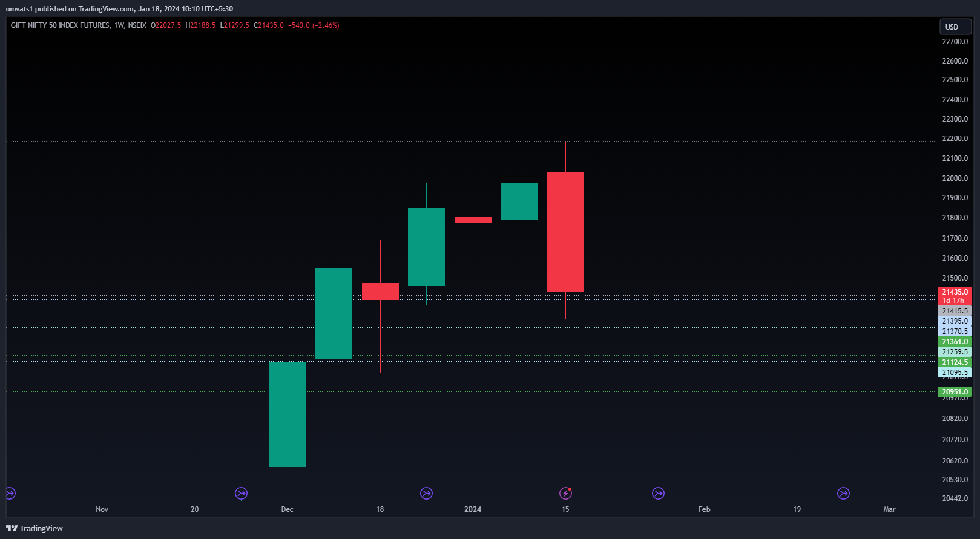The width and height of the screenshot is (980, 539).
Task: Click the 1W timeframe text in header
Action: coord(119,25)
